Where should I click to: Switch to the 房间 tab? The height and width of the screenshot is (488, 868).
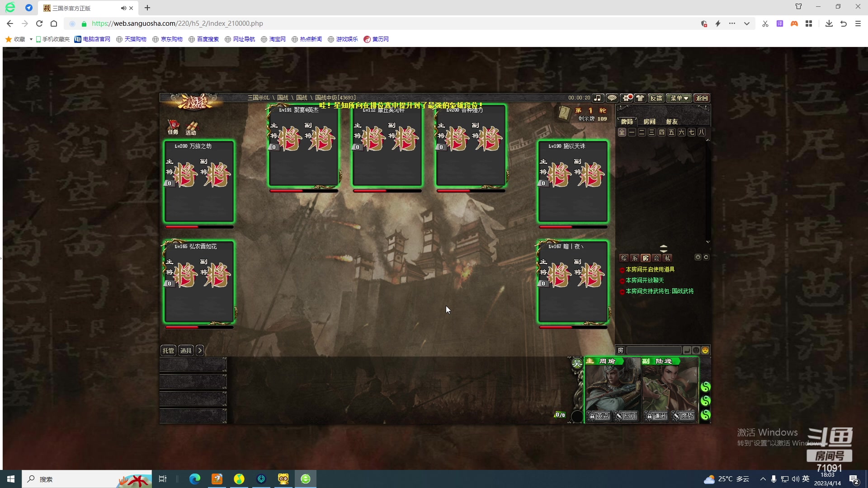coord(650,122)
